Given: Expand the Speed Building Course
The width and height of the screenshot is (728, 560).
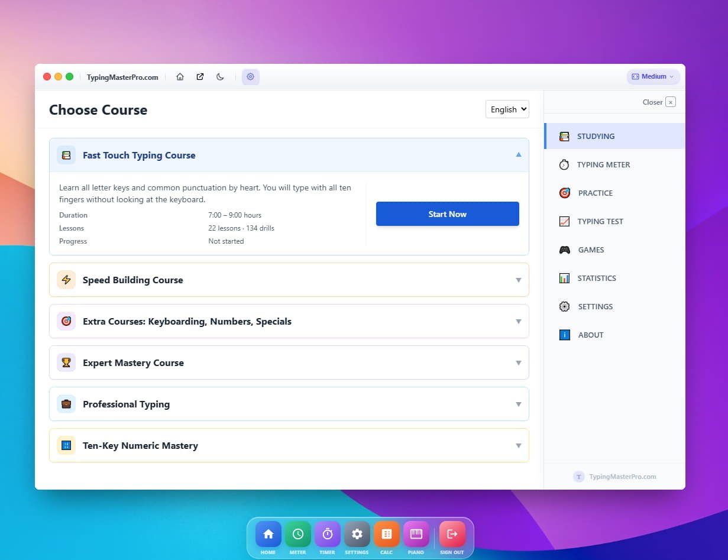Looking at the screenshot, I should tap(289, 280).
